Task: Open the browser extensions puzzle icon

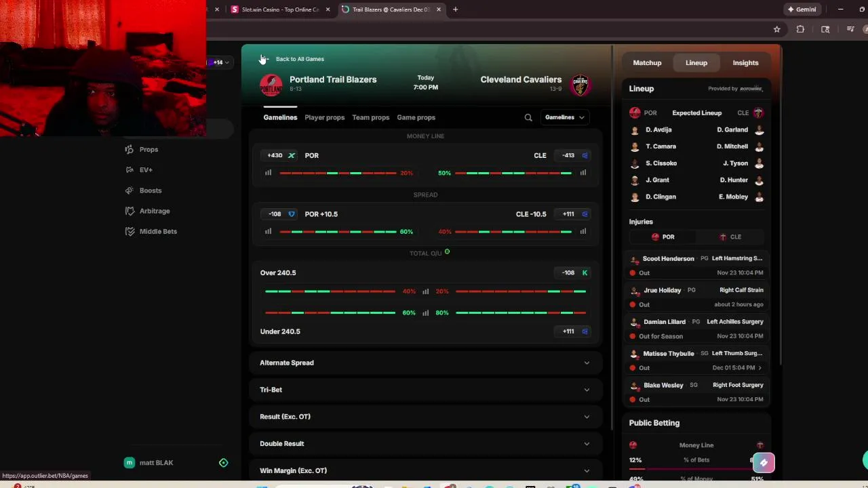Action: [800, 29]
